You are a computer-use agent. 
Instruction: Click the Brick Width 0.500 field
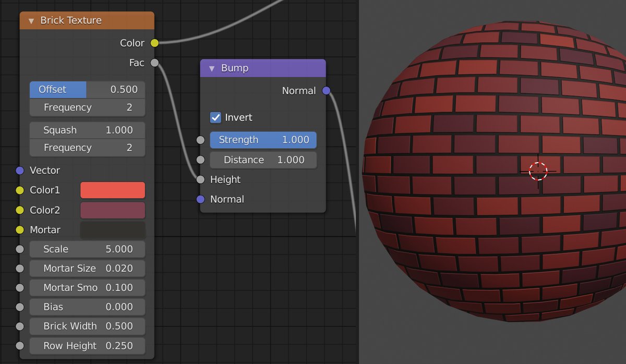tap(87, 326)
